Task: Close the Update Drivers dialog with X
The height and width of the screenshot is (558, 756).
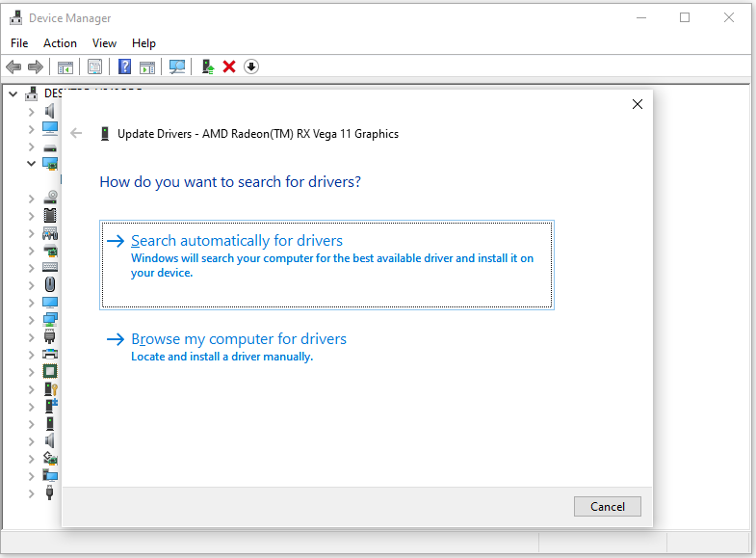Action: [x=638, y=104]
